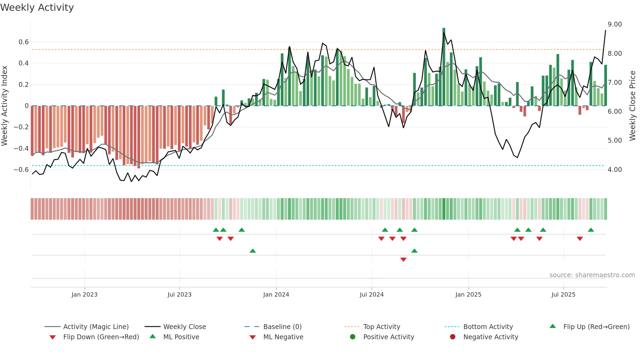Toggle the Weekly Close legend entry
644x362 pixels.
tap(175, 327)
